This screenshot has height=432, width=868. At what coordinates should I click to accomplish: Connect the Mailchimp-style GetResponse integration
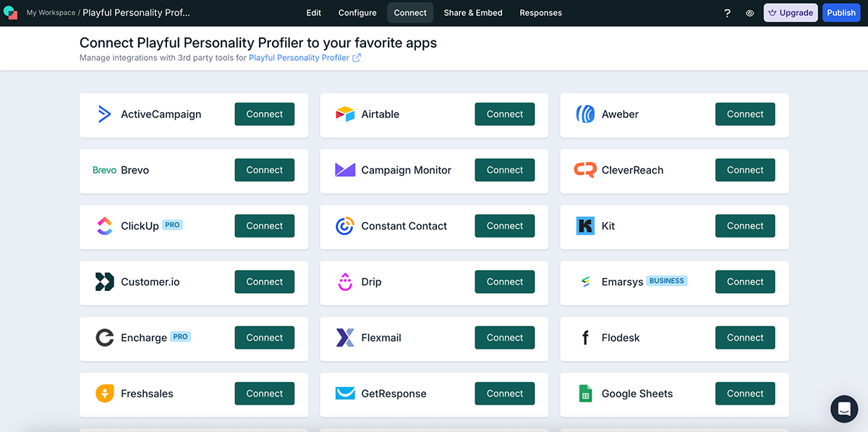tap(504, 393)
